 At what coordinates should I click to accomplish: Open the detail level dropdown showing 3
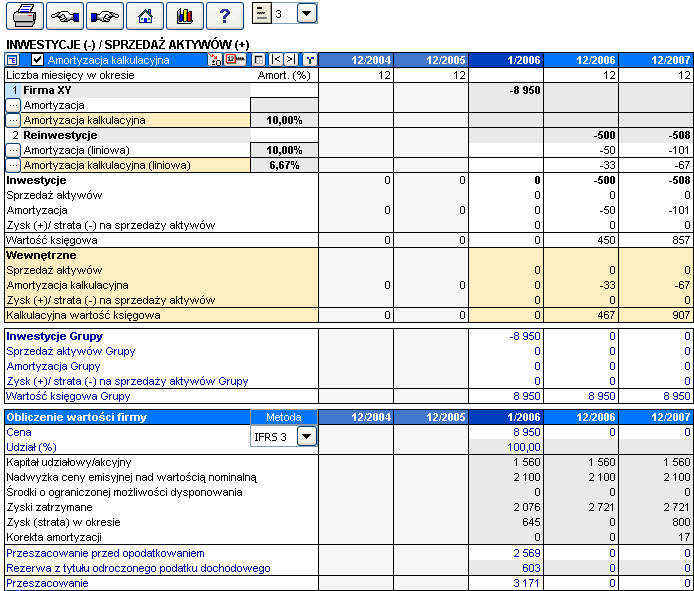tap(307, 14)
